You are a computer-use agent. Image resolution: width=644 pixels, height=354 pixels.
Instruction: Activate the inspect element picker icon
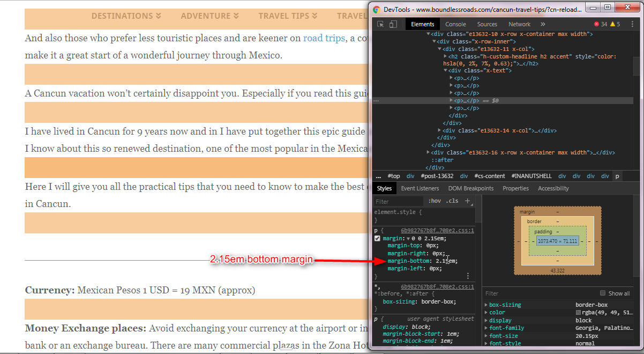point(380,24)
